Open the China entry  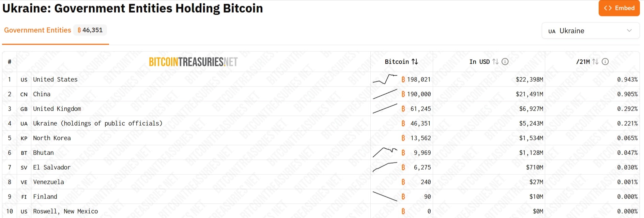pyautogui.click(x=42, y=94)
